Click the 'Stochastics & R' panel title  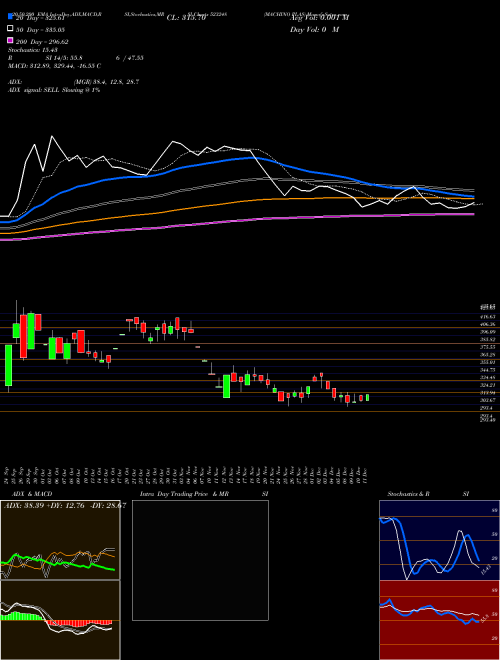[409, 494]
